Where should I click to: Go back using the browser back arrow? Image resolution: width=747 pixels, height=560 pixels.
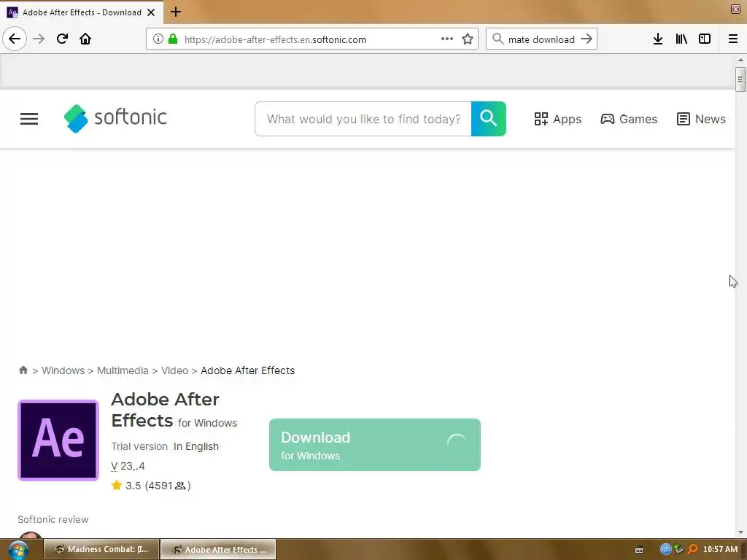point(15,39)
